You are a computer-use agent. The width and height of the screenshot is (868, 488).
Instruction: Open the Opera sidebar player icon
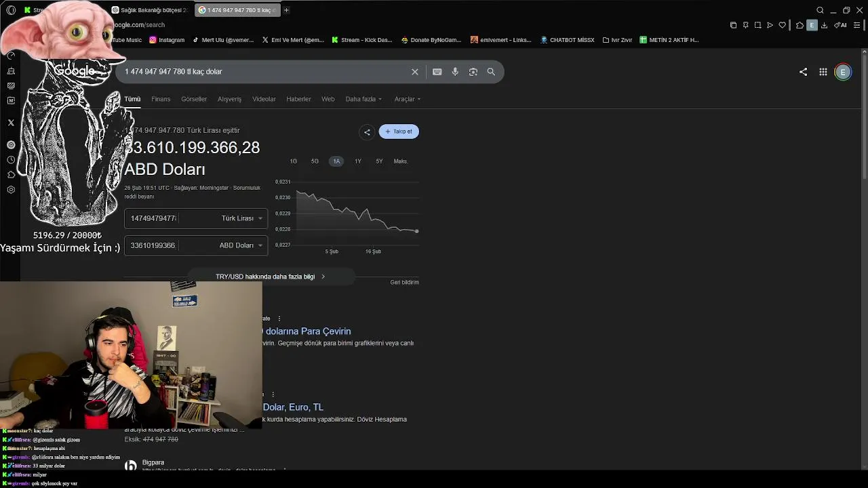click(11, 144)
